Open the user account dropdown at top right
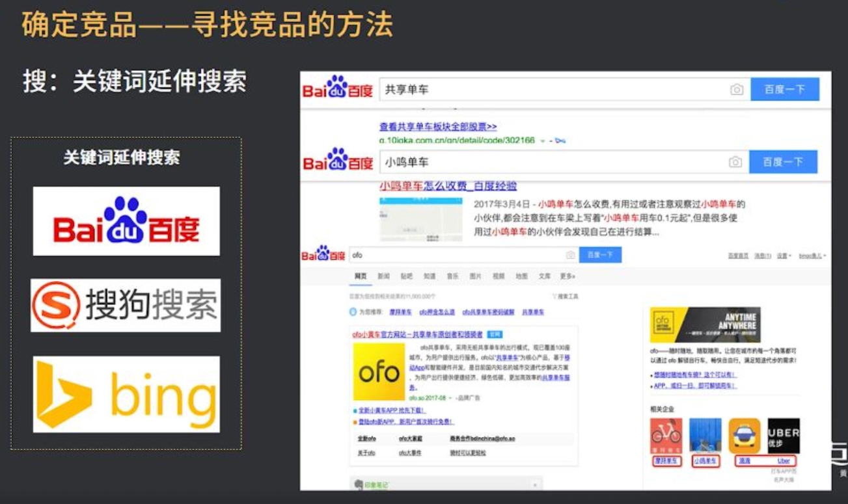 point(812,256)
